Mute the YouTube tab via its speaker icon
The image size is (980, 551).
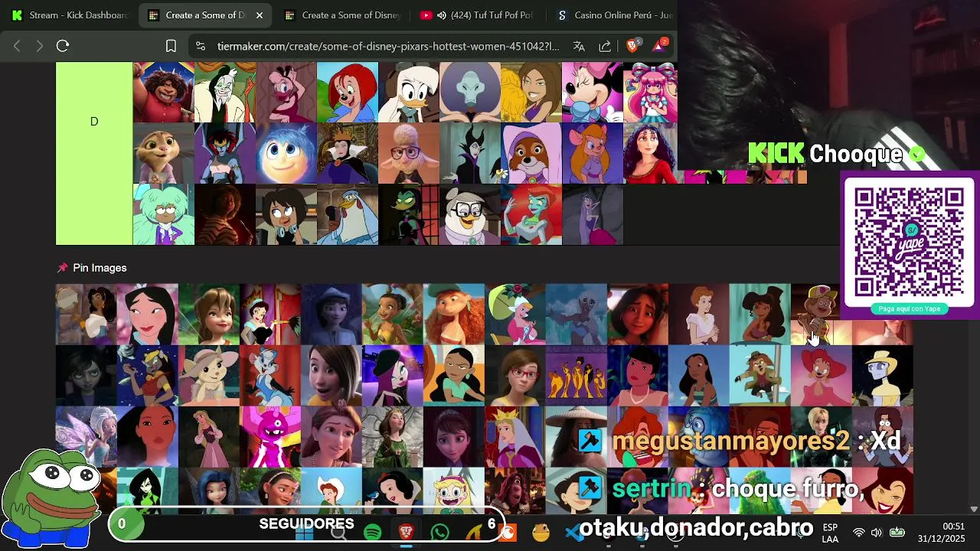coord(443,15)
